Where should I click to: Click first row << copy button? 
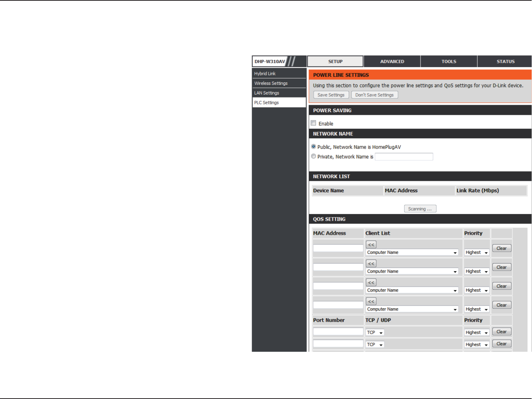(371, 244)
